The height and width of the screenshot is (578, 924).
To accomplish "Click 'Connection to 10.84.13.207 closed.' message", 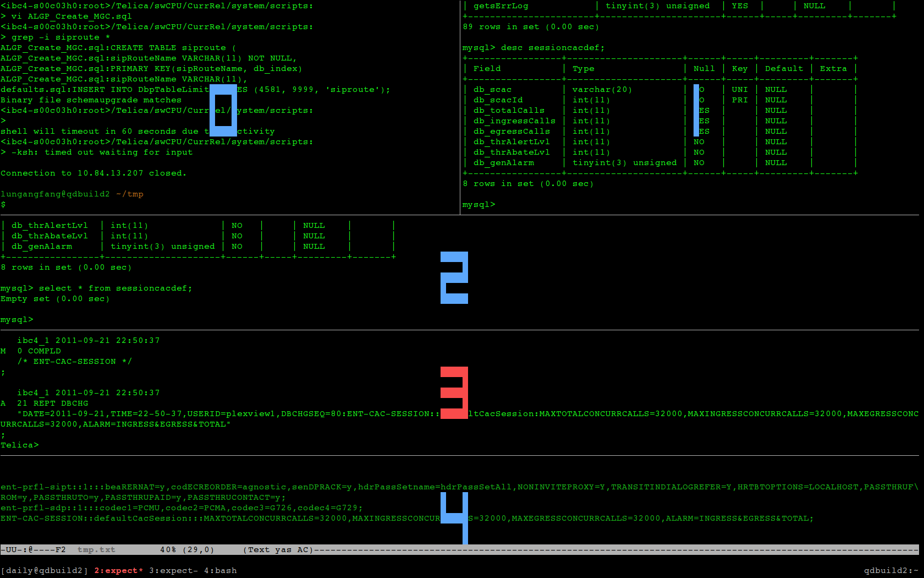I will [94, 173].
